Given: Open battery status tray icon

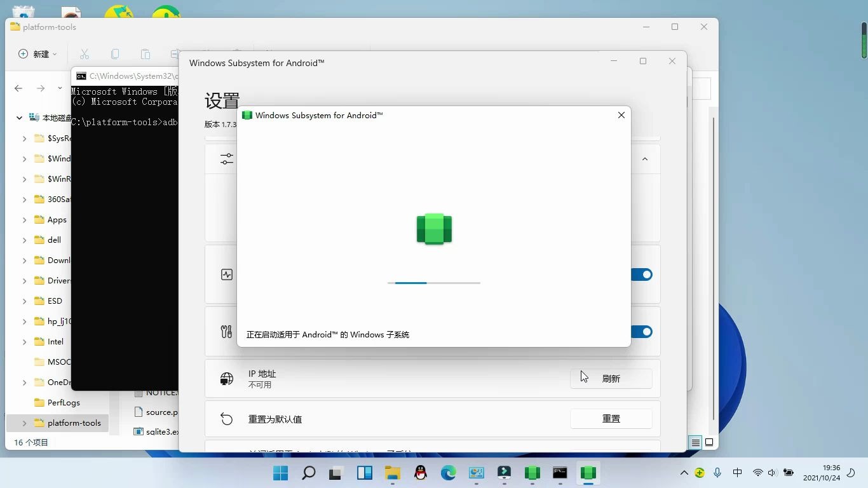Looking at the screenshot, I should point(789,473).
